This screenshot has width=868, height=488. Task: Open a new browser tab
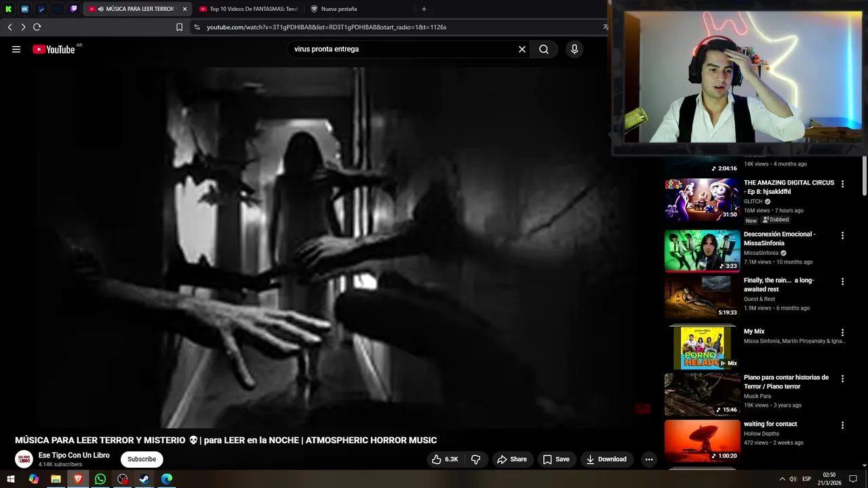(424, 9)
